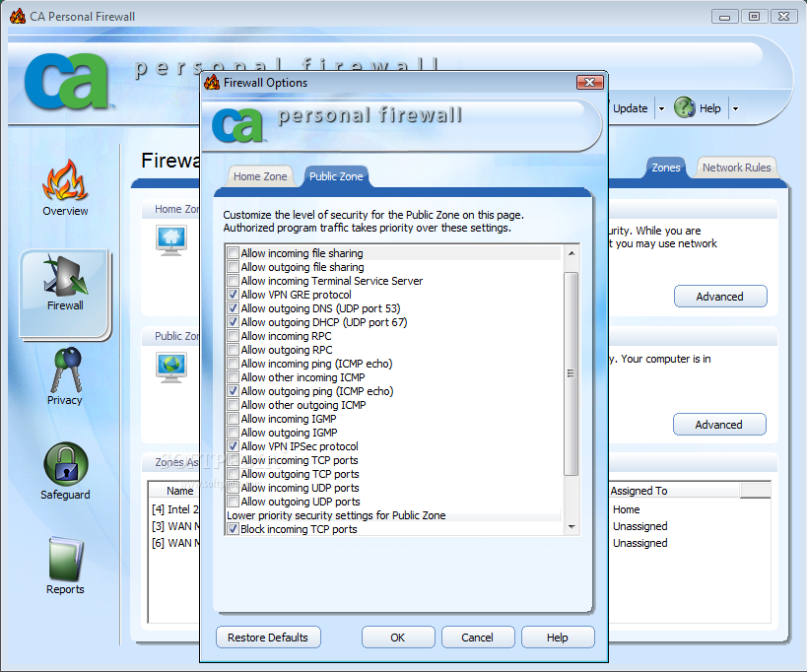This screenshot has height=672, width=807.
Task: Click the Help question mark icon in main window
Action: click(x=685, y=107)
